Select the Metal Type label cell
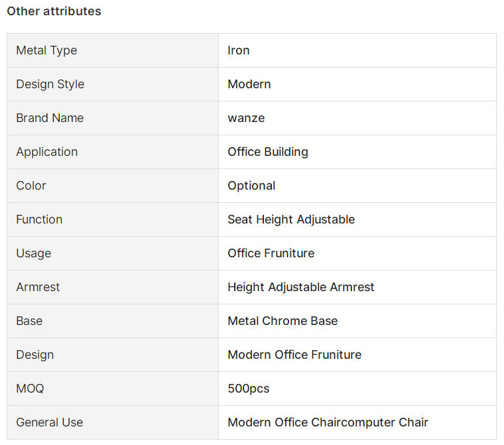The width and height of the screenshot is (504, 445). click(x=113, y=50)
